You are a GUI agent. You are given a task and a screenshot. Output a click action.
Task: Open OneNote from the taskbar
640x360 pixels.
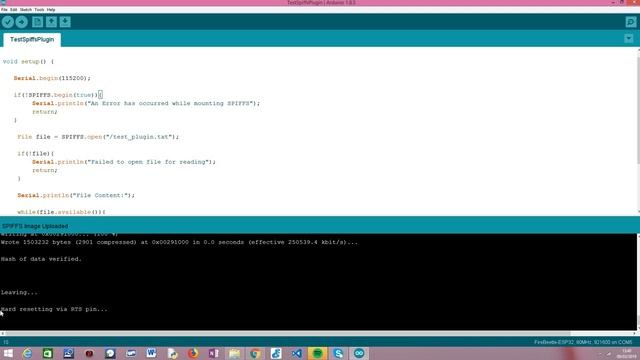(x=213, y=353)
